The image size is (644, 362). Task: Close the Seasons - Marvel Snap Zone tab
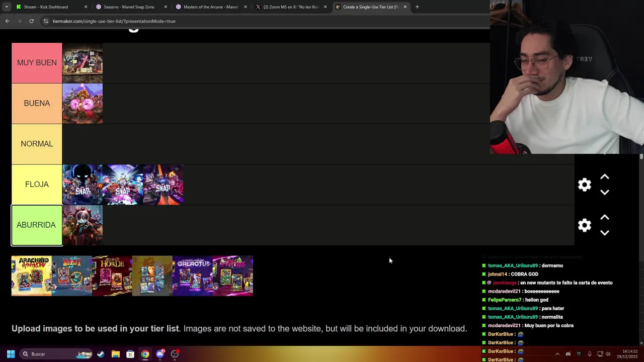pyautogui.click(x=166, y=7)
